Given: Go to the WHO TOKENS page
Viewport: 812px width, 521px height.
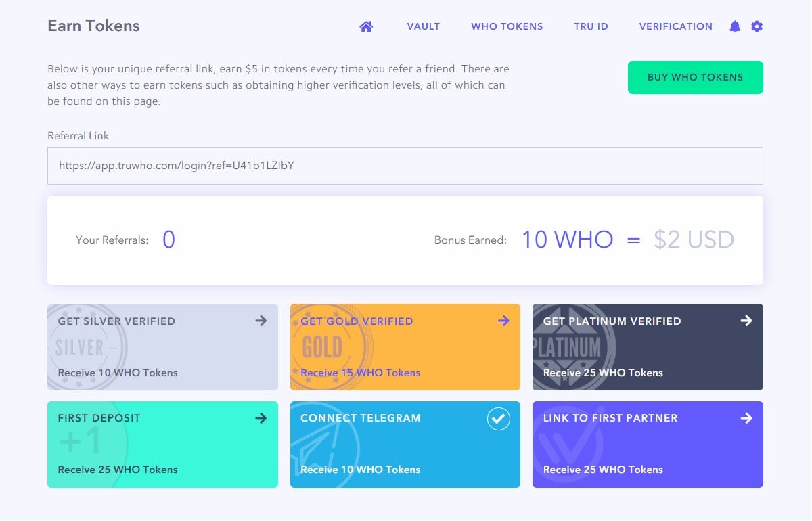Looking at the screenshot, I should click(x=507, y=26).
